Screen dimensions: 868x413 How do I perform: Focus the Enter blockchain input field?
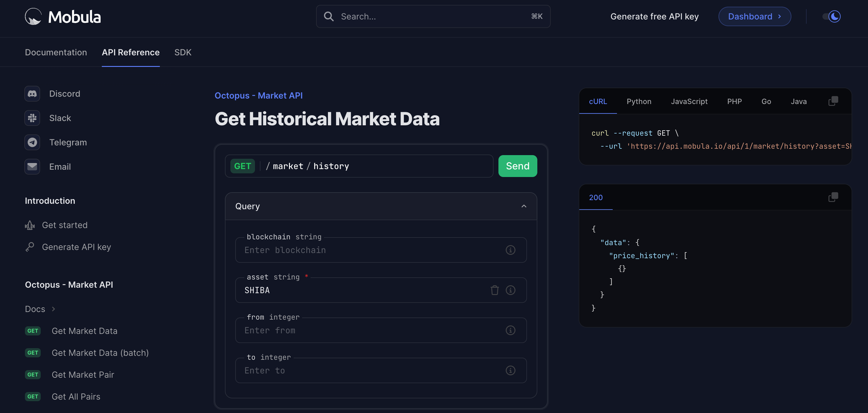point(381,250)
